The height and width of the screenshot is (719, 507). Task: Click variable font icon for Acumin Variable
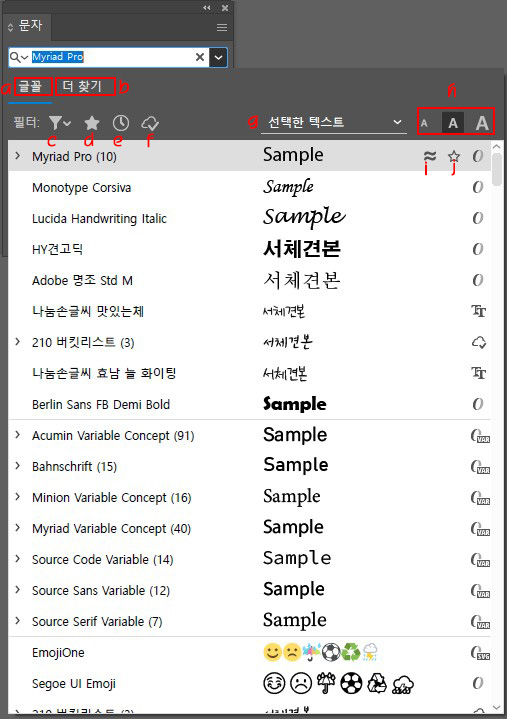click(x=480, y=436)
